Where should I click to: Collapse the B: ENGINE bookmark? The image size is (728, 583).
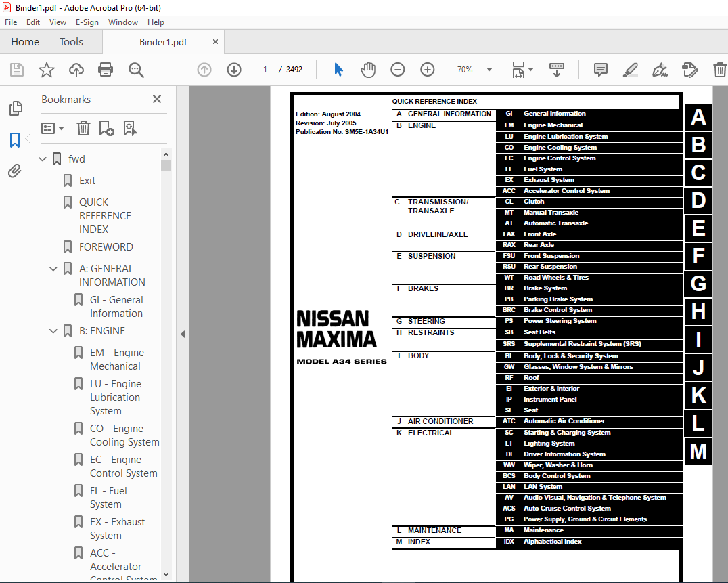pos(53,331)
